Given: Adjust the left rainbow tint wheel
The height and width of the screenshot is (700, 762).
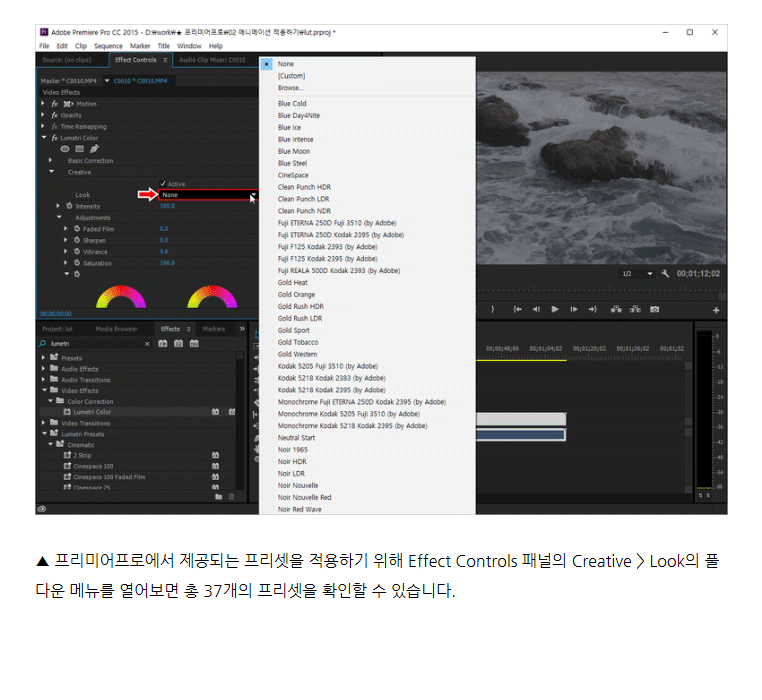Looking at the screenshot, I should (x=121, y=297).
